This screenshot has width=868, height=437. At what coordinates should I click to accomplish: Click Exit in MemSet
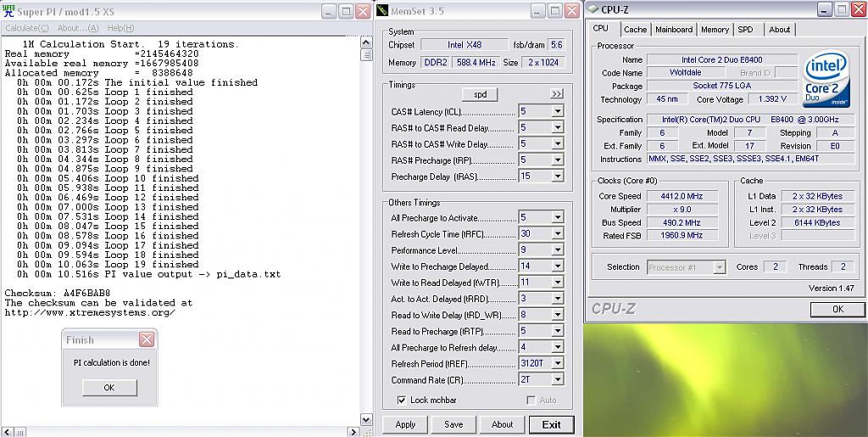pos(551,425)
